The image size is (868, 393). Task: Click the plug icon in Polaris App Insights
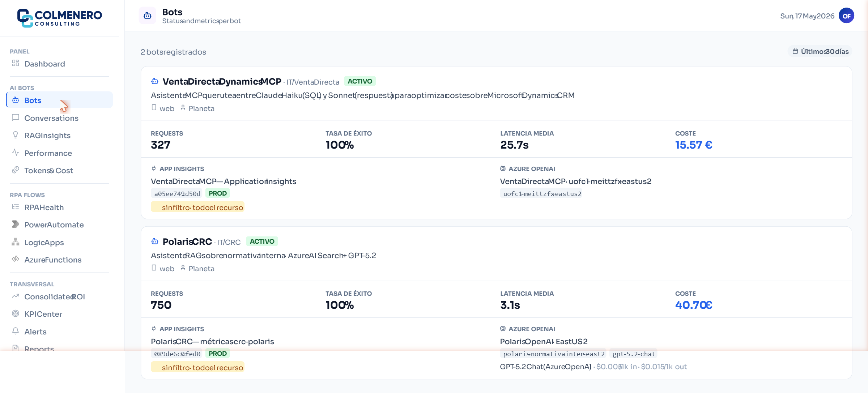click(154, 329)
